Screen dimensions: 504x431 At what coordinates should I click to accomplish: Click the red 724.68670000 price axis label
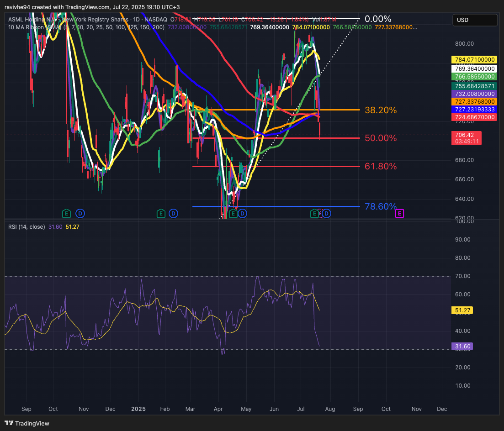click(474, 117)
